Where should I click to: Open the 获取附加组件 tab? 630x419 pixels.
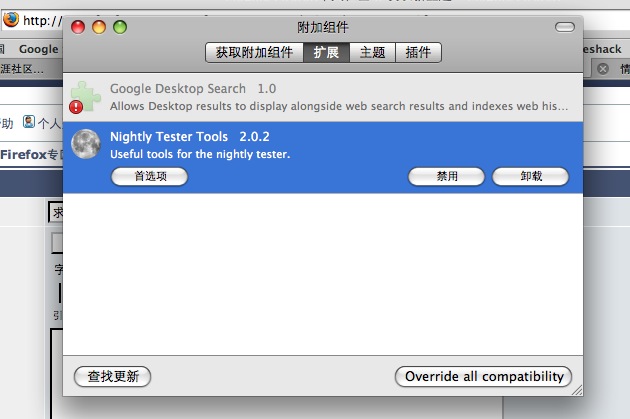(x=254, y=53)
